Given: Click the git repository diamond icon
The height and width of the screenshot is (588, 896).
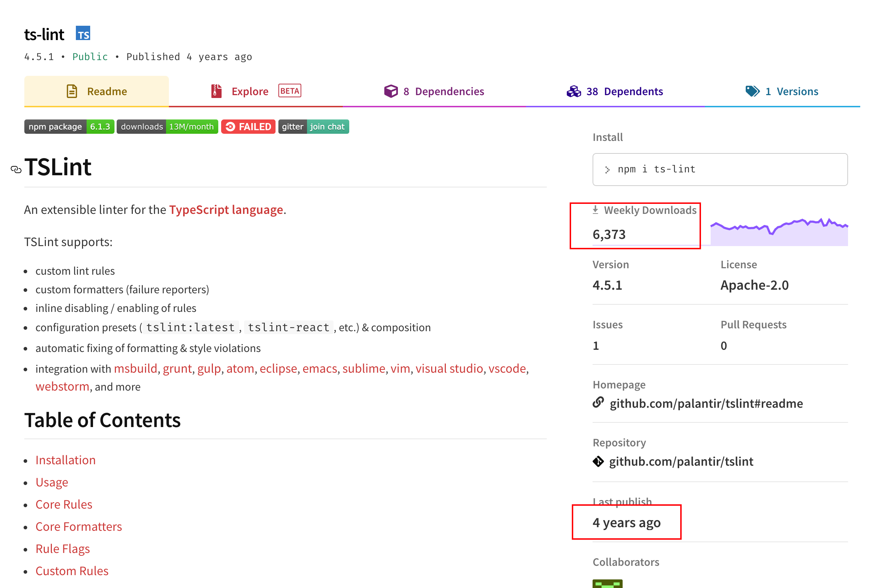Looking at the screenshot, I should [598, 461].
